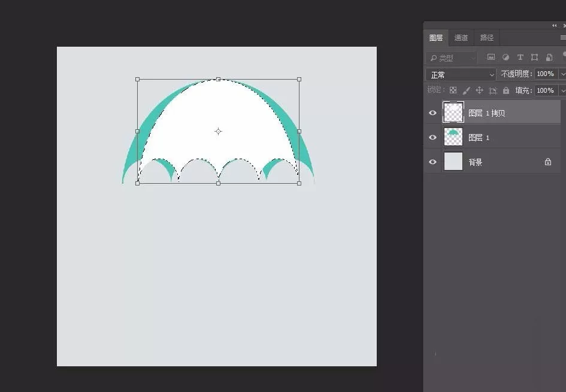Toggle visibility of the 背景 layer
The height and width of the screenshot is (392, 566).
[x=432, y=162]
